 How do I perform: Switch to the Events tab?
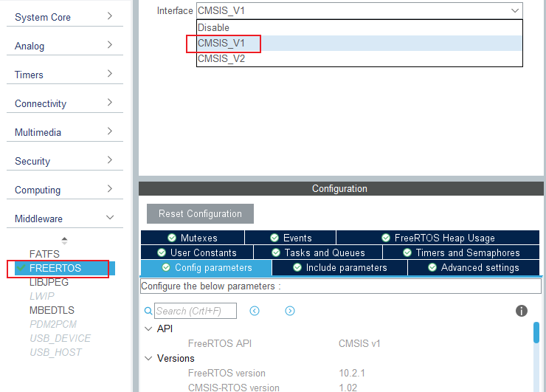click(291, 238)
